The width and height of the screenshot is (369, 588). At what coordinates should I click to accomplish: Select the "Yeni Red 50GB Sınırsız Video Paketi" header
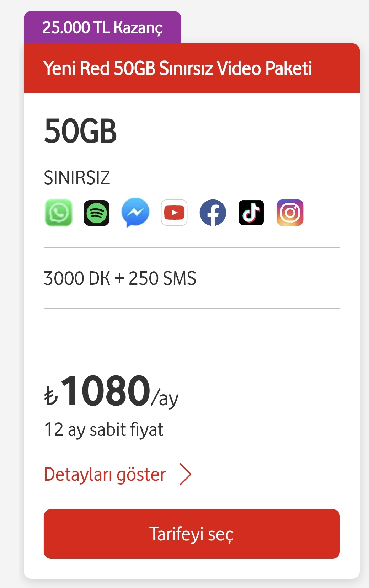[x=177, y=68]
